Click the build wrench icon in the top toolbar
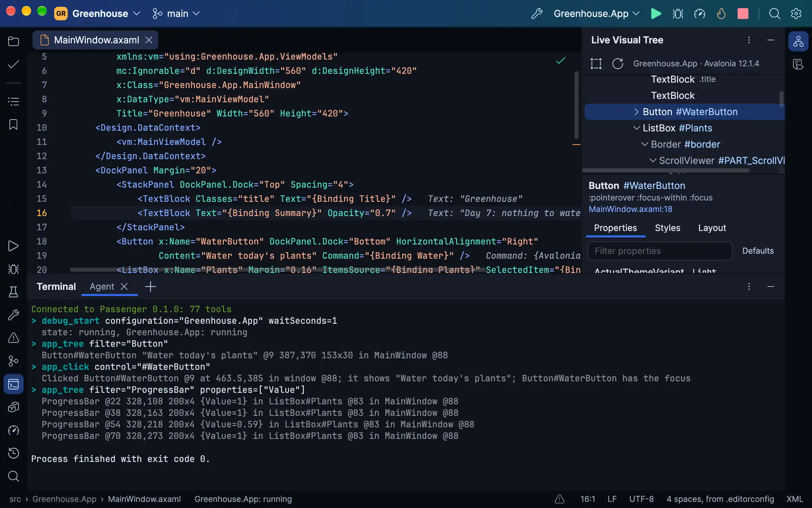Viewport: 812px width, 508px height. 537,14
